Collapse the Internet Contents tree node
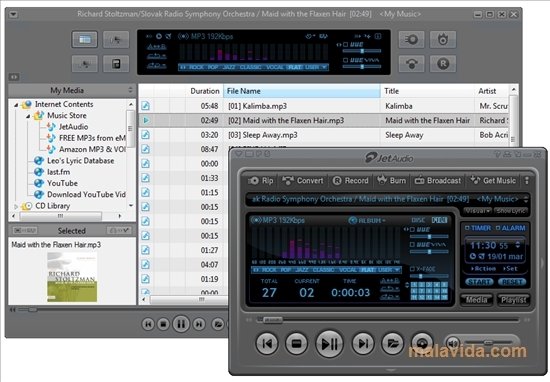This screenshot has width=550, height=382. pyautogui.click(x=16, y=105)
